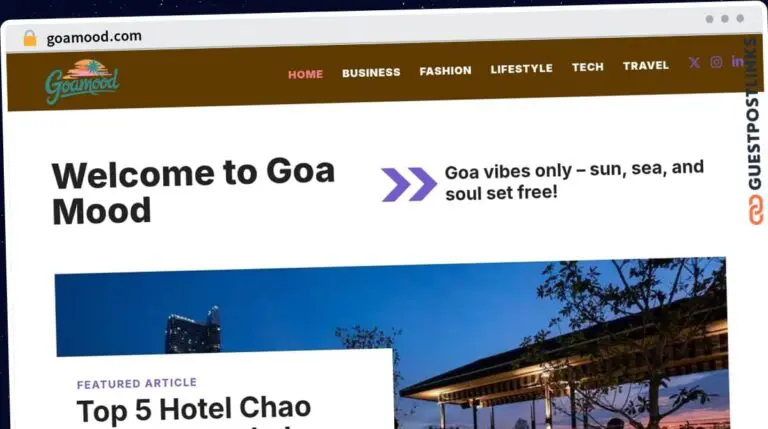Click the first gray window dot
This screenshot has width=768, height=429.
pyautogui.click(x=709, y=19)
